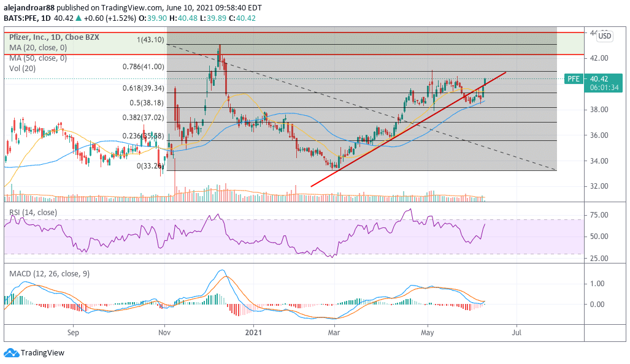Click the Mar time axis label
The height and width of the screenshot is (364, 630).
point(334,333)
